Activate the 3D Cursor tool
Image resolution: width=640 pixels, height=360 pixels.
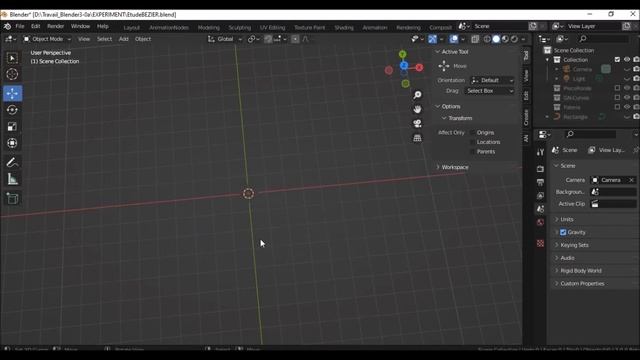coord(12,74)
